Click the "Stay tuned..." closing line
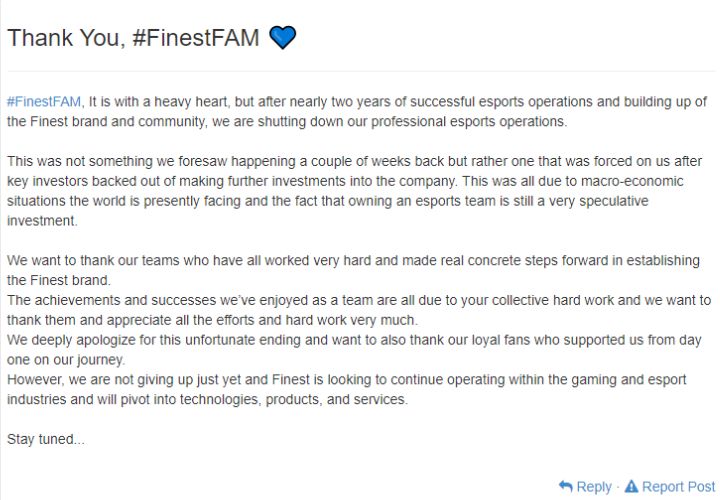Image resolution: width=720 pixels, height=500 pixels. (46, 439)
